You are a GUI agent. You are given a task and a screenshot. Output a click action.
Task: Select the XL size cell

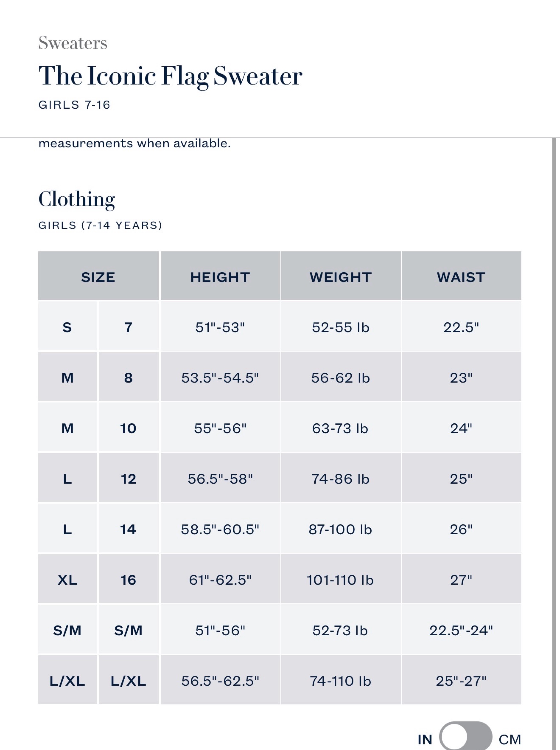68,579
